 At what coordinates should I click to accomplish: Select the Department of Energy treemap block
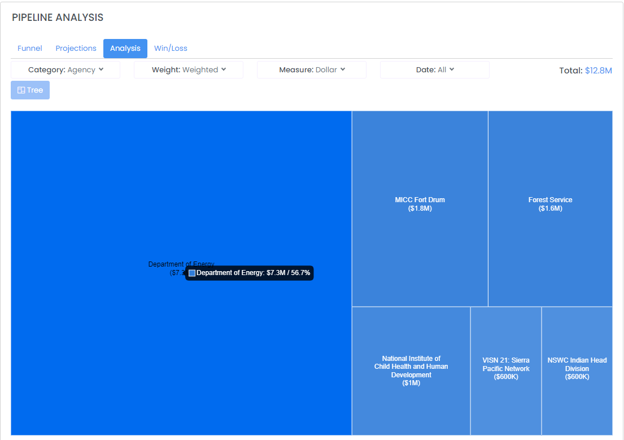181,273
